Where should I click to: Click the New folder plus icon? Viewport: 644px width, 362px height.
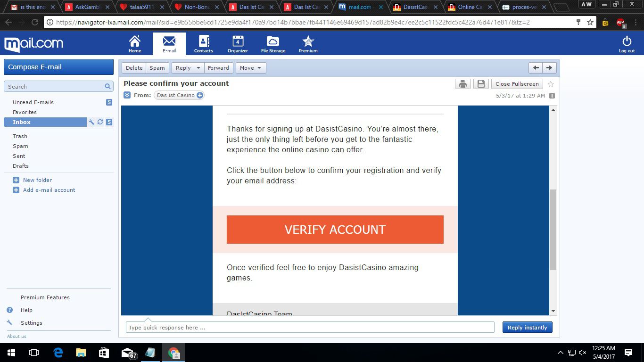[16, 180]
